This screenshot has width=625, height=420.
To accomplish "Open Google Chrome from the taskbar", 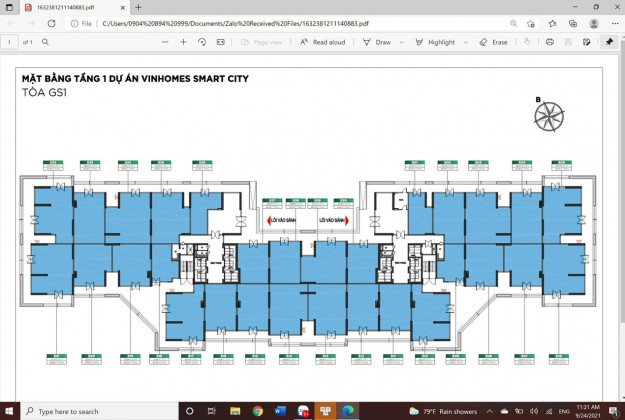I will (x=258, y=411).
